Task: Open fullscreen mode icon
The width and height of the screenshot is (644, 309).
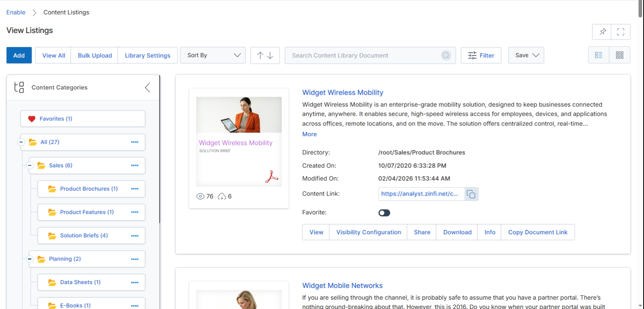Action: coord(621,32)
